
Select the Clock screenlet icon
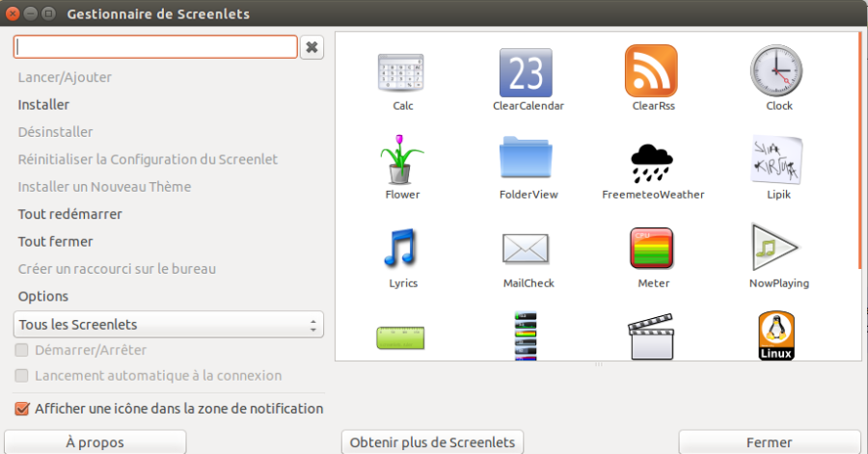point(776,70)
